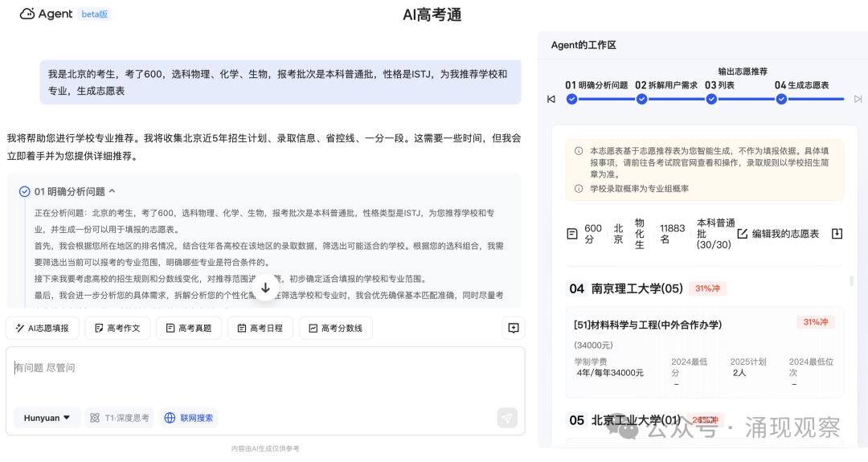Click the download志愿表 icon

837,234
